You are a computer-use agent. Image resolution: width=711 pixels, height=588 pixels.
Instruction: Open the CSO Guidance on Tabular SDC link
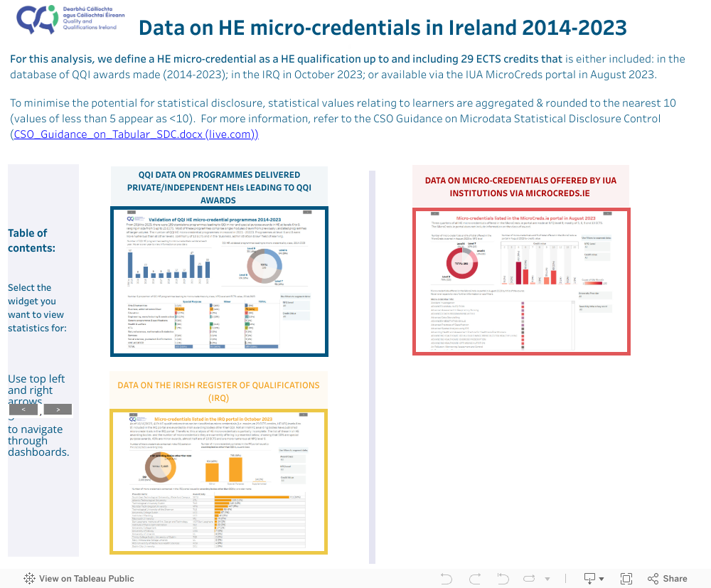[134, 134]
